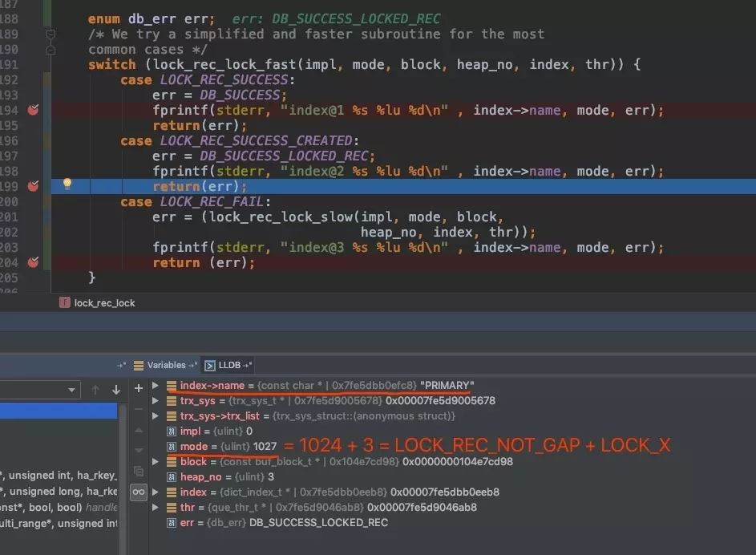The width and height of the screenshot is (756, 555).
Task: Switch to the Variables tab
Action: point(166,365)
